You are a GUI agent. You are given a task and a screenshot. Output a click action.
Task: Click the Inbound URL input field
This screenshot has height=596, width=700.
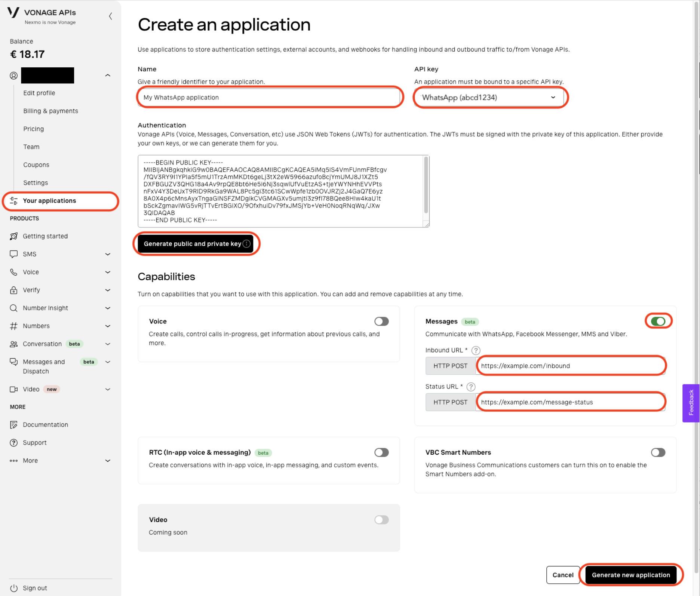click(570, 366)
